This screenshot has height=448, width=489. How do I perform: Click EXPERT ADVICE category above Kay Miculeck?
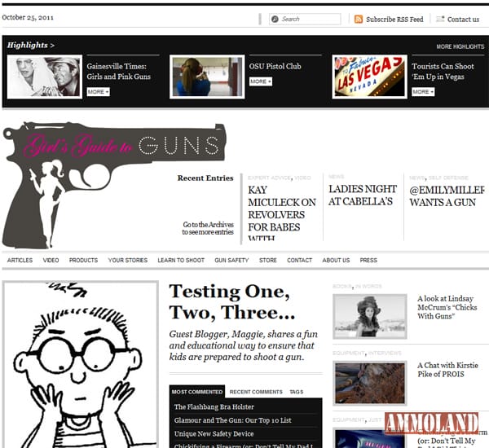270,178
